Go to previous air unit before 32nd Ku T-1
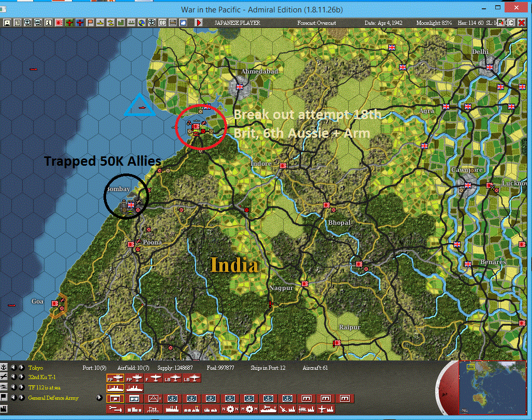Image resolution: width=532 pixels, height=420 pixels. coord(14,377)
